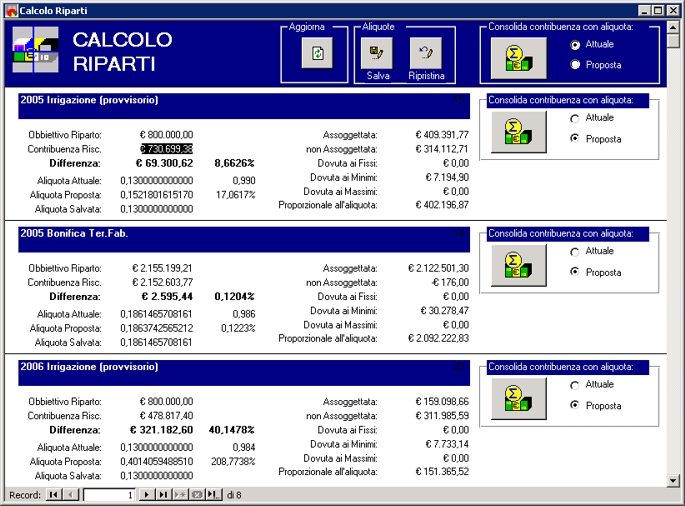This screenshot has width=685, height=506.
Task: Click the Salva aliquote icon
Action: click(377, 52)
